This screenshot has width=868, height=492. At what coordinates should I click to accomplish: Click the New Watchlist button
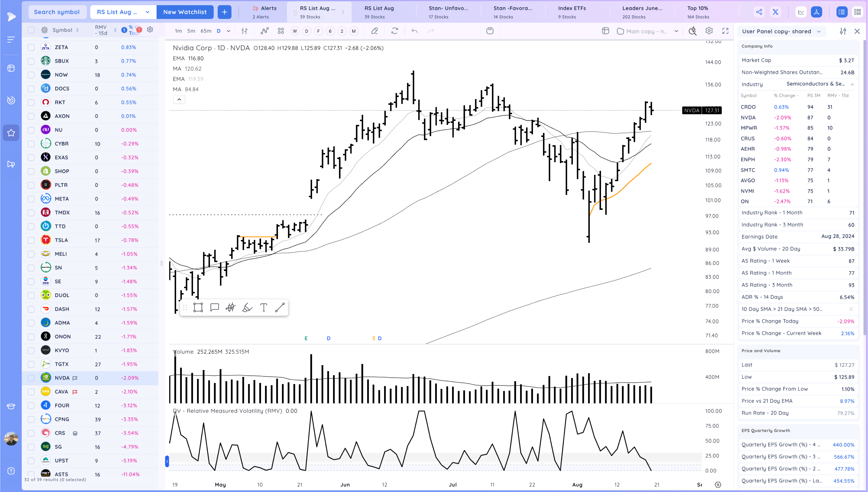coord(185,12)
